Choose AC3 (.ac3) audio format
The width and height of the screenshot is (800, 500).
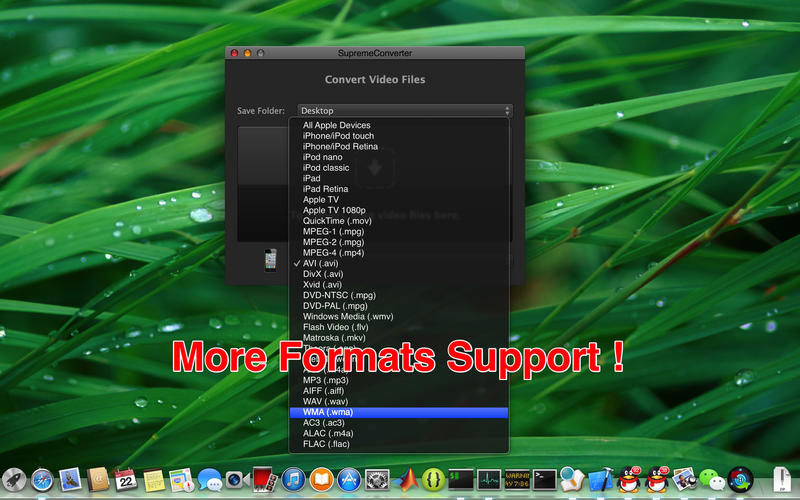click(399, 423)
